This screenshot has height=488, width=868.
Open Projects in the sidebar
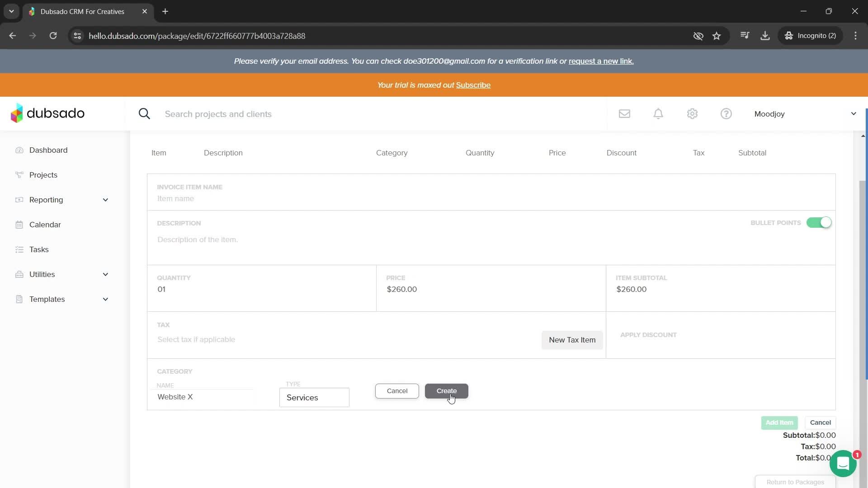coord(43,175)
